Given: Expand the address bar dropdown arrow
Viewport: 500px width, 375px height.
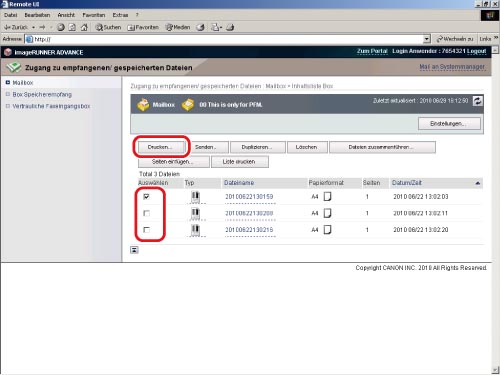Looking at the screenshot, I should [x=427, y=39].
